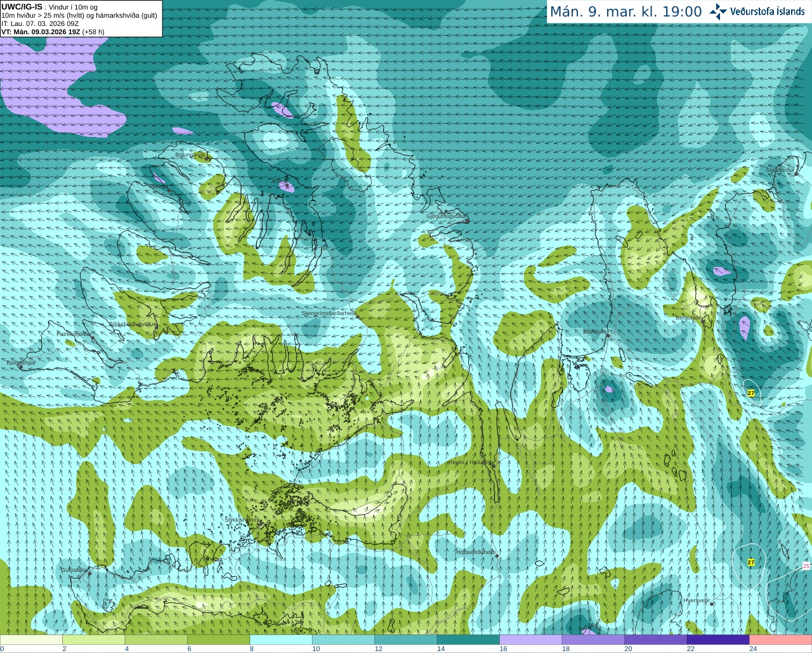Click the Veðurstofa Íslands wordmark text
Viewport: 812px width, 653px height.
768,11
